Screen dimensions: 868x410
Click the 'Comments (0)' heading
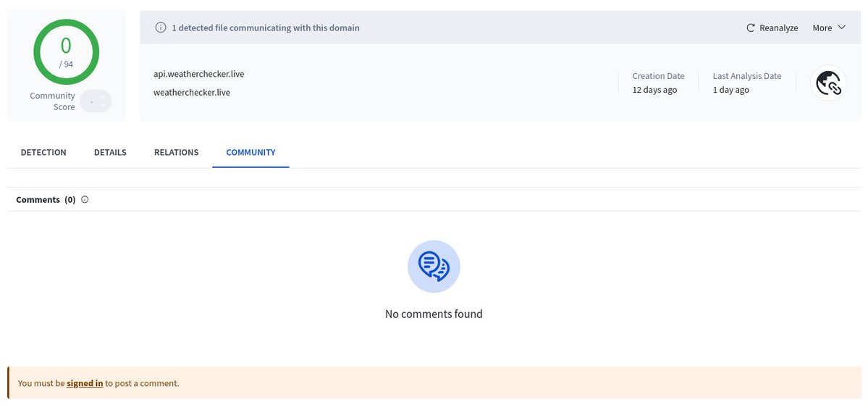tap(46, 199)
